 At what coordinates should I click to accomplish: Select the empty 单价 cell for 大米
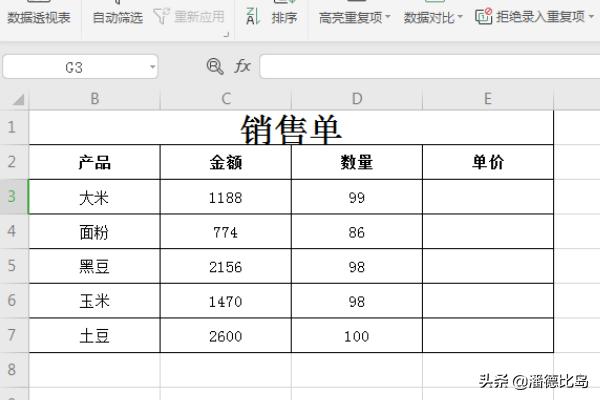[x=487, y=197]
